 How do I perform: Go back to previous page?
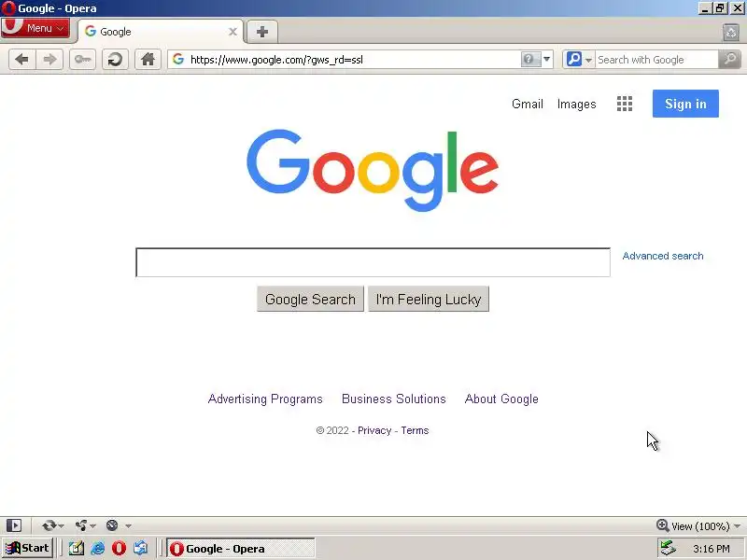(21, 60)
